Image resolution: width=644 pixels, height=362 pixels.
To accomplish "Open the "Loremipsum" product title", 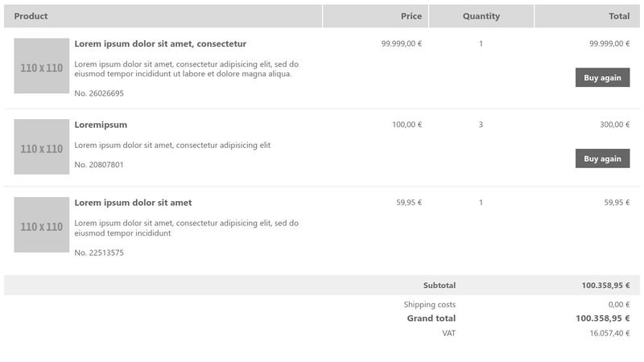I will tap(101, 125).
